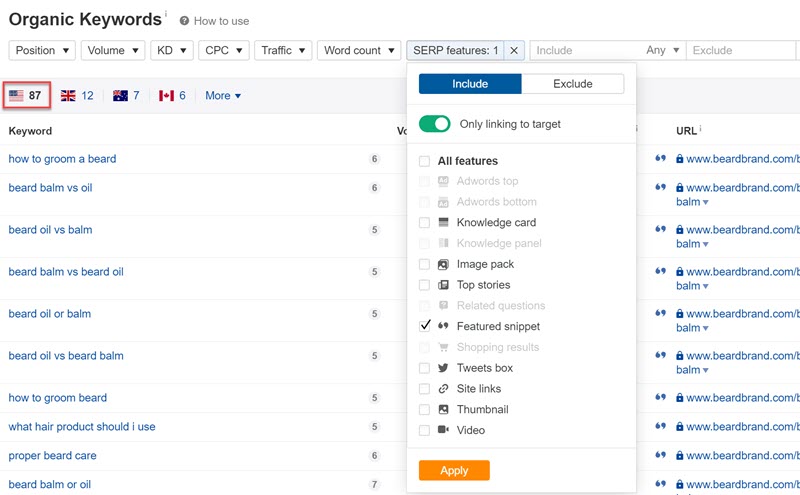Screen dimensions: 800x495
Task: Open the Volume filter dropdown
Action: pyautogui.click(x=113, y=51)
